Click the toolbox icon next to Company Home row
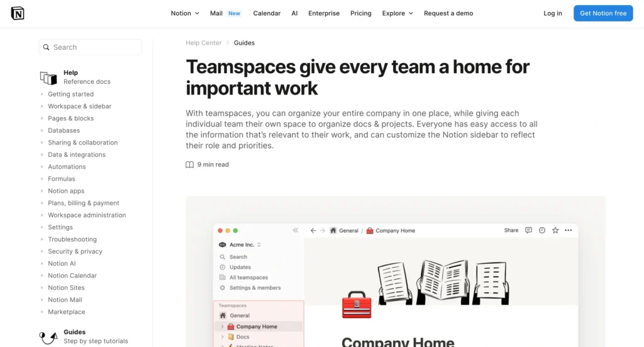Image resolution: width=644 pixels, height=347 pixels. coord(231,326)
